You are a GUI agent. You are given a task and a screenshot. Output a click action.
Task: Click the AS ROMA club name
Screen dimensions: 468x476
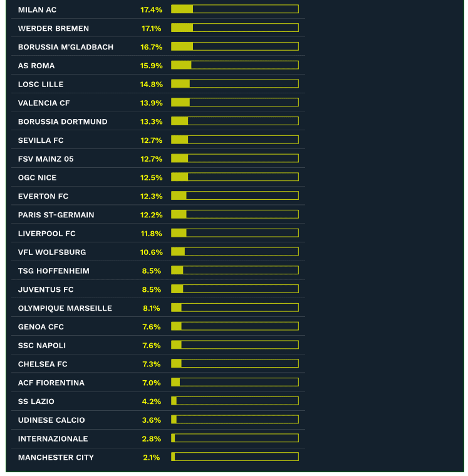(x=36, y=66)
